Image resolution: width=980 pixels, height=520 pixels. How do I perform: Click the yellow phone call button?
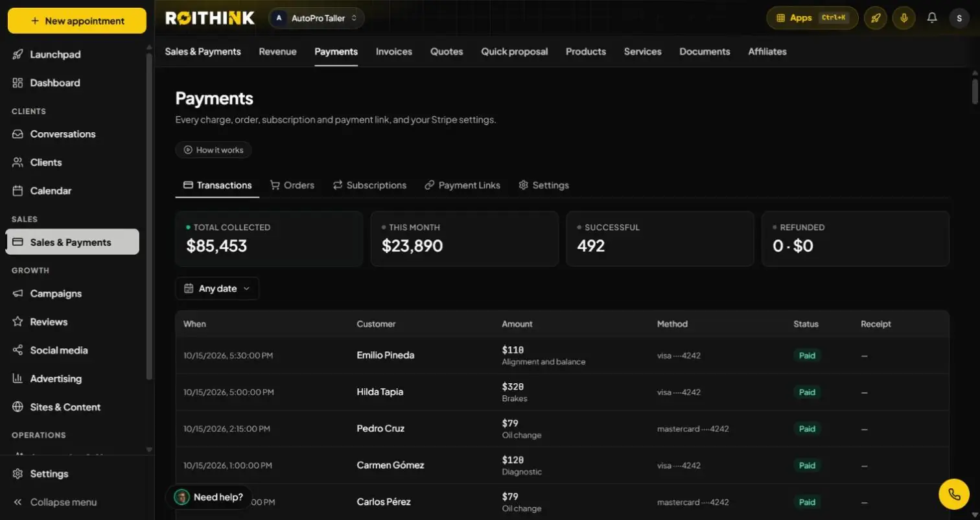tap(954, 495)
